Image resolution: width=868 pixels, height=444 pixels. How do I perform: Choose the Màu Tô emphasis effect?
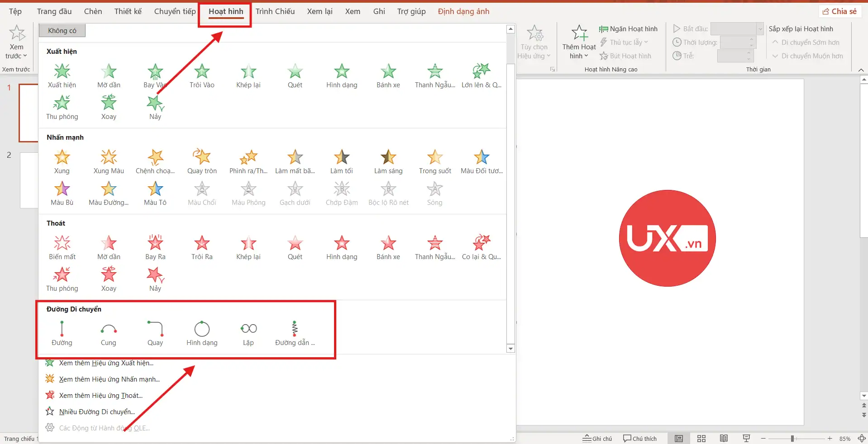tap(155, 194)
